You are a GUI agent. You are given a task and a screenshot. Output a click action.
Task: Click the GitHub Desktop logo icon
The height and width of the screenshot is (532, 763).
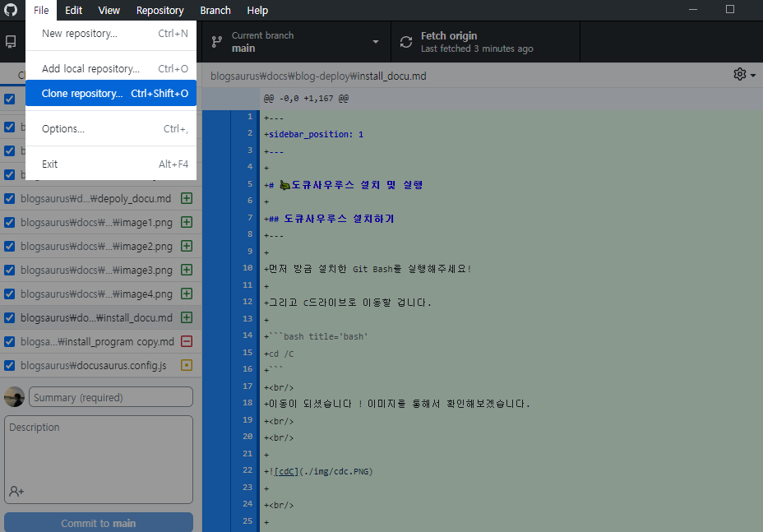11,10
